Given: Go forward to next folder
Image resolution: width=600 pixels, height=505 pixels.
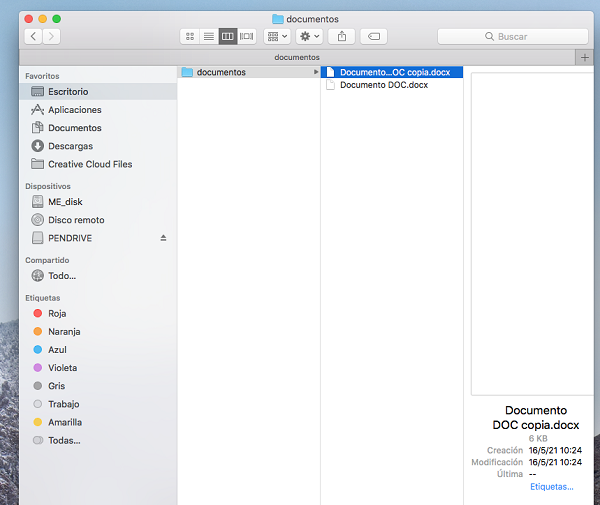Looking at the screenshot, I should click(x=51, y=36).
